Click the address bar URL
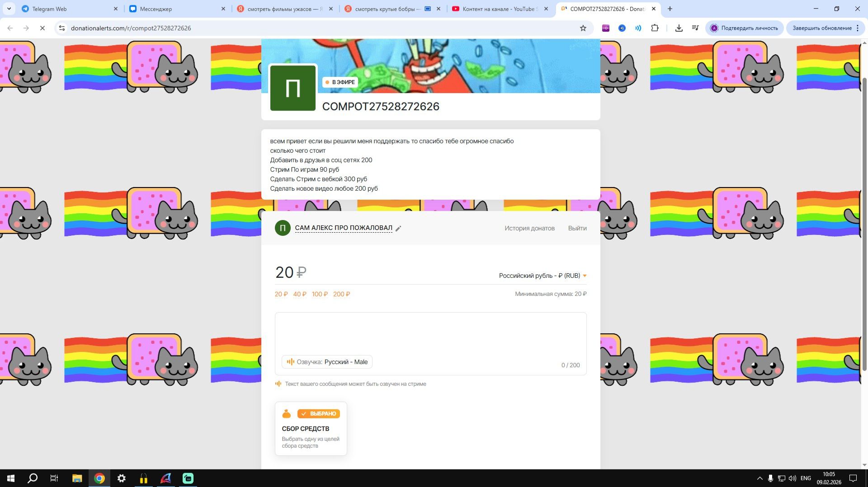This screenshot has height=487, width=868. 131,28
